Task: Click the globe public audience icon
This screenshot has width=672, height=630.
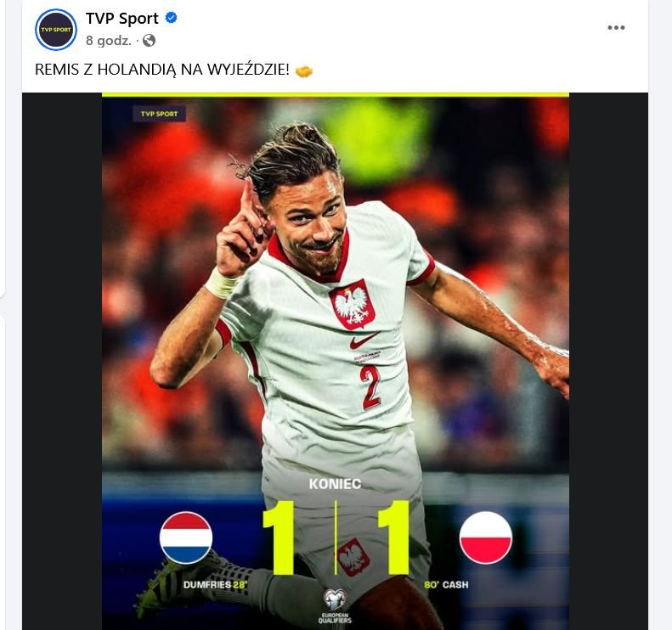Action: click(149, 41)
